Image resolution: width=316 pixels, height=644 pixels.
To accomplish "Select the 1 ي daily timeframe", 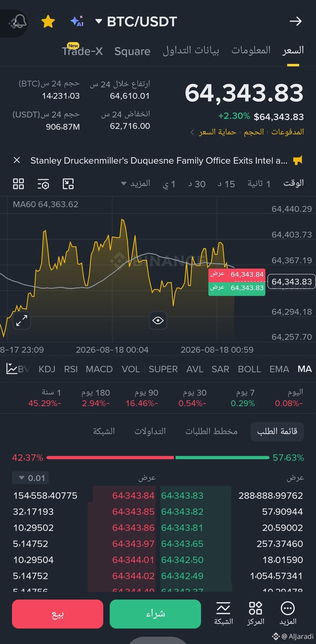I will [169, 184].
